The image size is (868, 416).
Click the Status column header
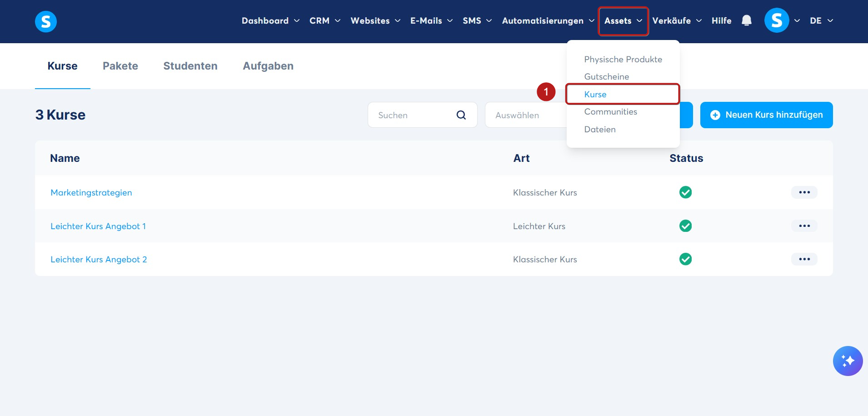click(686, 158)
